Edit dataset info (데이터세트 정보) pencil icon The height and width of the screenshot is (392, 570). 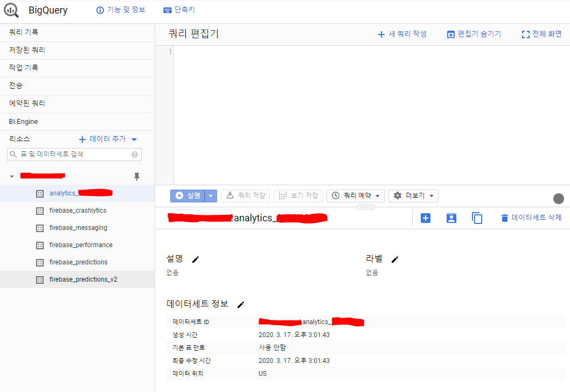pyautogui.click(x=241, y=304)
